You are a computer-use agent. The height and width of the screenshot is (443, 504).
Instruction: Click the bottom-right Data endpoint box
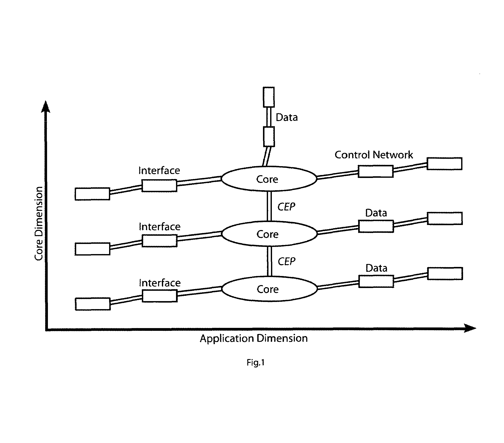[434, 274]
